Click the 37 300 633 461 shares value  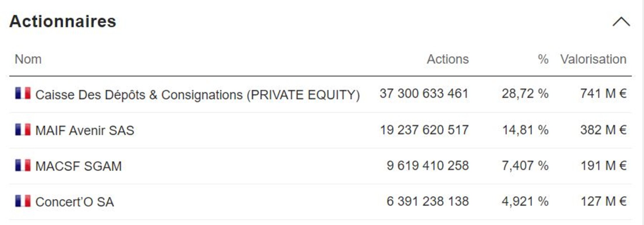[x=424, y=94]
